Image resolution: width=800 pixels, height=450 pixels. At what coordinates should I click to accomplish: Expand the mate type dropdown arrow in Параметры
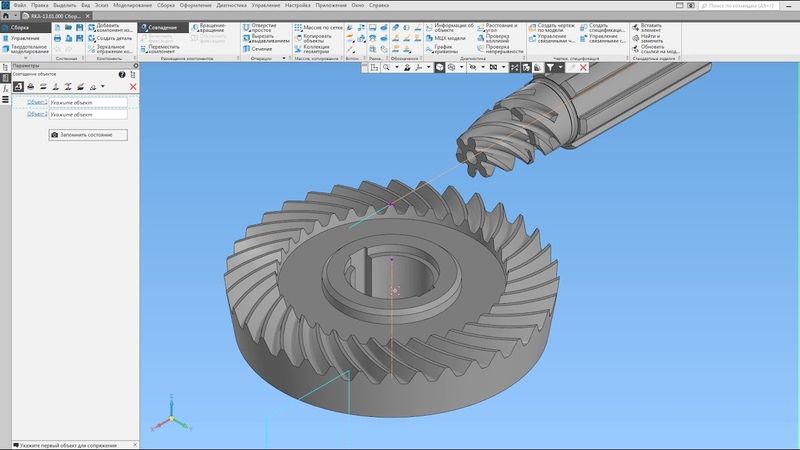pyautogui.click(x=102, y=87)
